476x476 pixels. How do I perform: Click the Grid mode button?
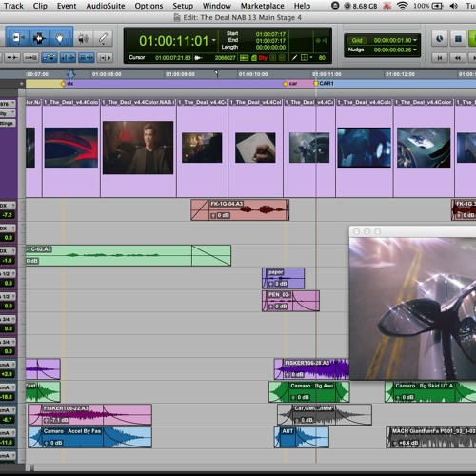point(357,40)
